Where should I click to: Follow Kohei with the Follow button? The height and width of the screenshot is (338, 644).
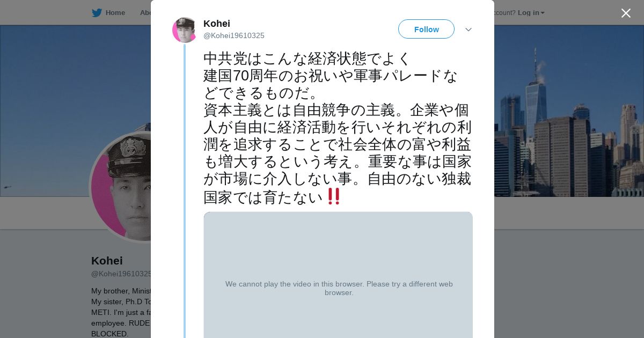(426, 30)
